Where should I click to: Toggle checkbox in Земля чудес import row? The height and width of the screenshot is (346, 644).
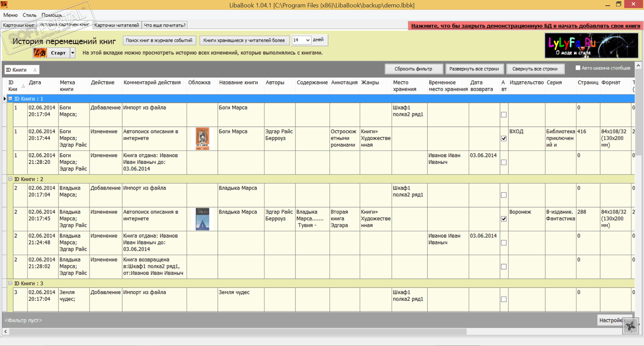pyautogui.click(x=504, y=299)
